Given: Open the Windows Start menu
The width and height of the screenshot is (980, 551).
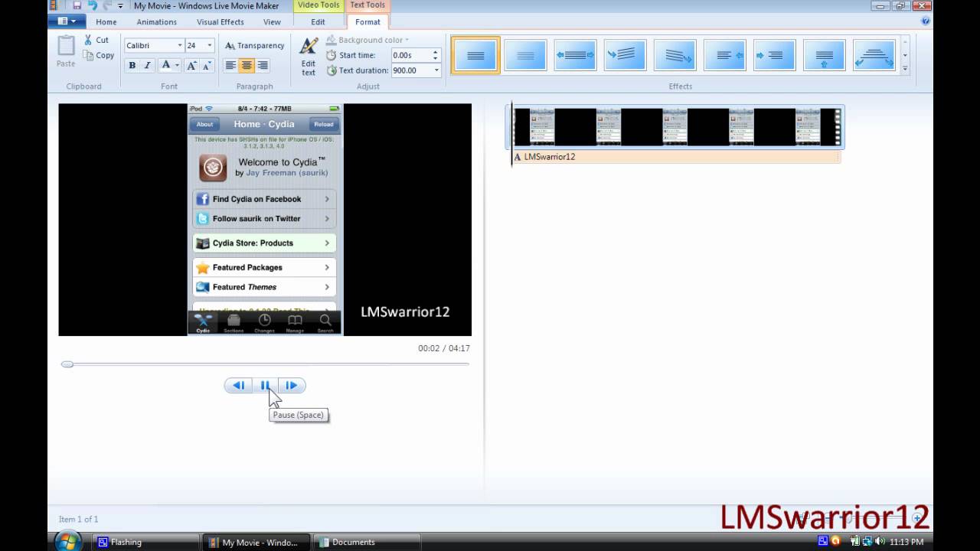Looking at the screenshot, I should point(67,542).
